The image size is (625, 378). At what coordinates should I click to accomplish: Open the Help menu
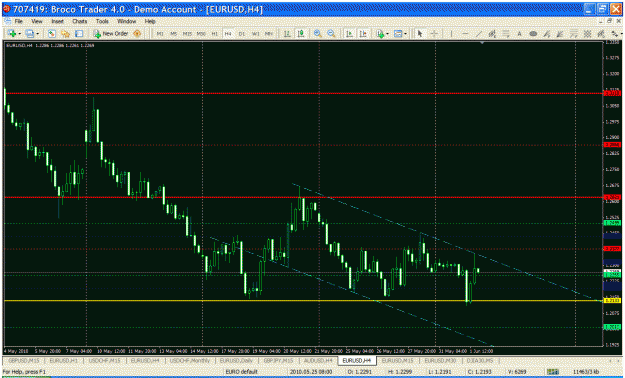[x=150, y=21]
